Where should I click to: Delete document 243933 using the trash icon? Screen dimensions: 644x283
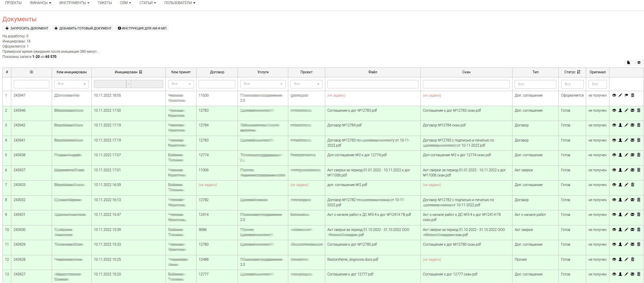pyautogui.click(x=632, y=185)
